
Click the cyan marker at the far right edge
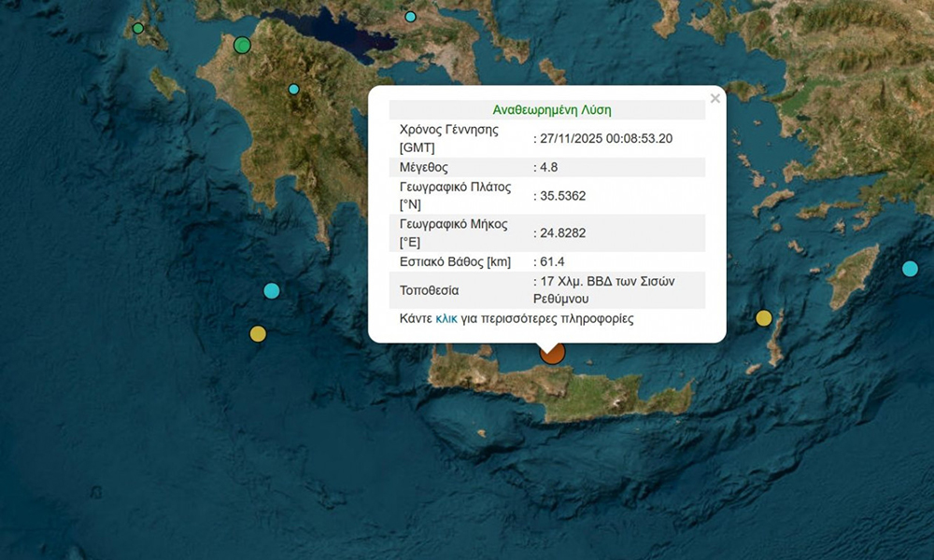(910, 269)
